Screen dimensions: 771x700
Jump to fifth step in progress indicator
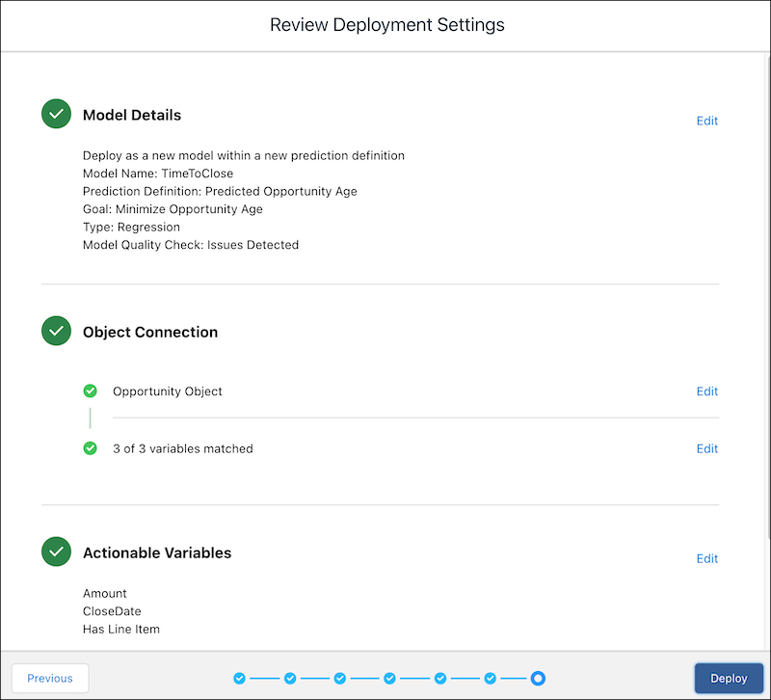tap(440, 679)
